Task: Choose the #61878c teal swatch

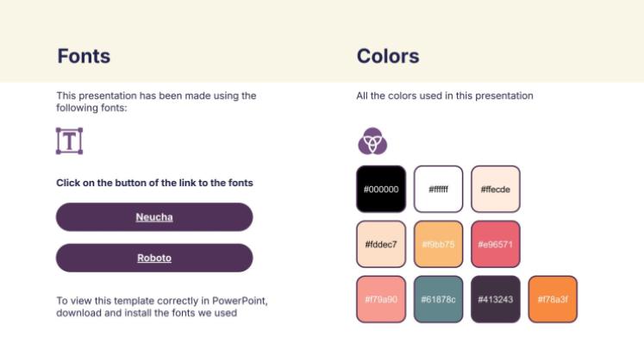Action: (438, 299)
